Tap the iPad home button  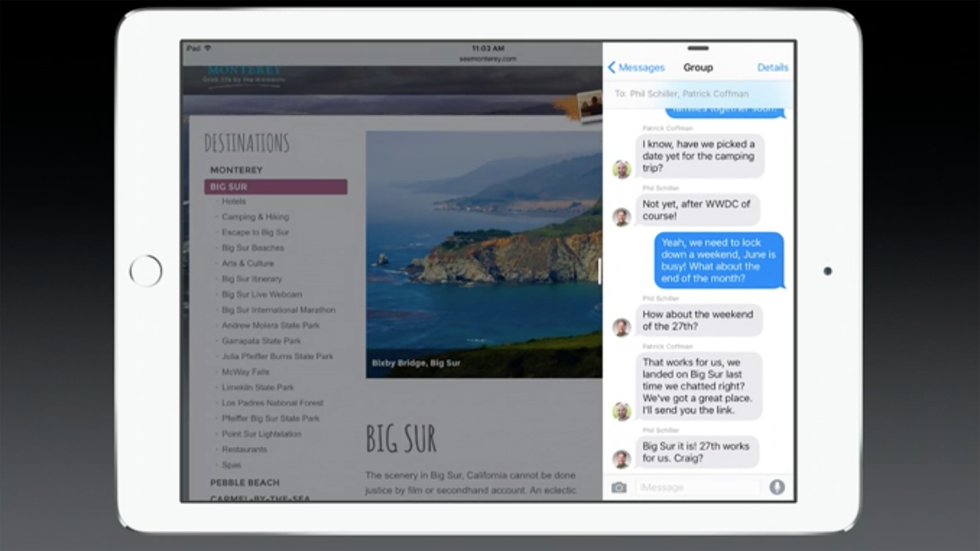[146, 271]
